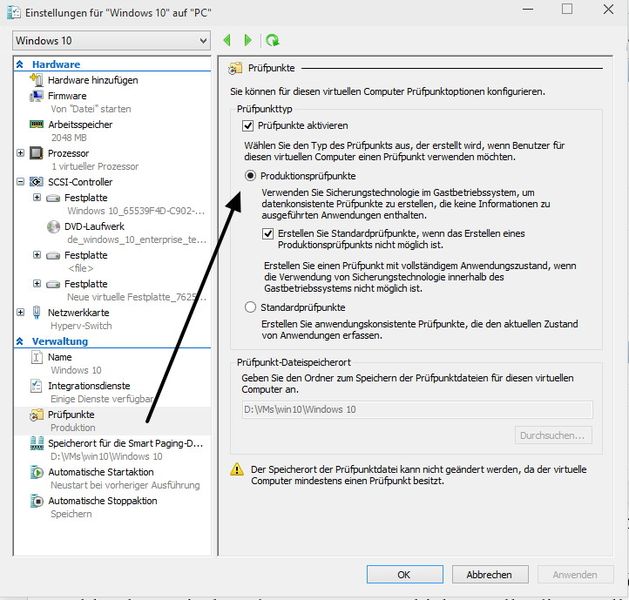Select the Integrationsdienste tree entry
Screen dimensions: 629x600
pos(89,386)
